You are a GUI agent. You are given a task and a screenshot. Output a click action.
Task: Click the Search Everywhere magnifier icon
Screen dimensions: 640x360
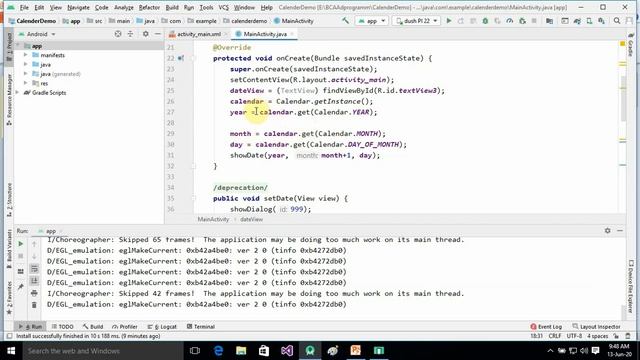tap(617, 21)
